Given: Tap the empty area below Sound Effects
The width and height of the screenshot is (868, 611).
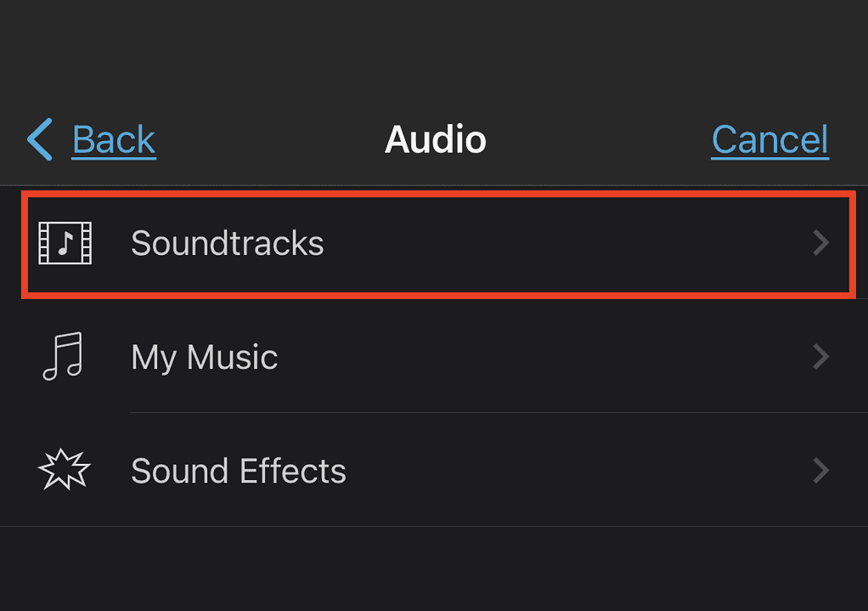Looking at the screenshot, I should pos(433,569).
